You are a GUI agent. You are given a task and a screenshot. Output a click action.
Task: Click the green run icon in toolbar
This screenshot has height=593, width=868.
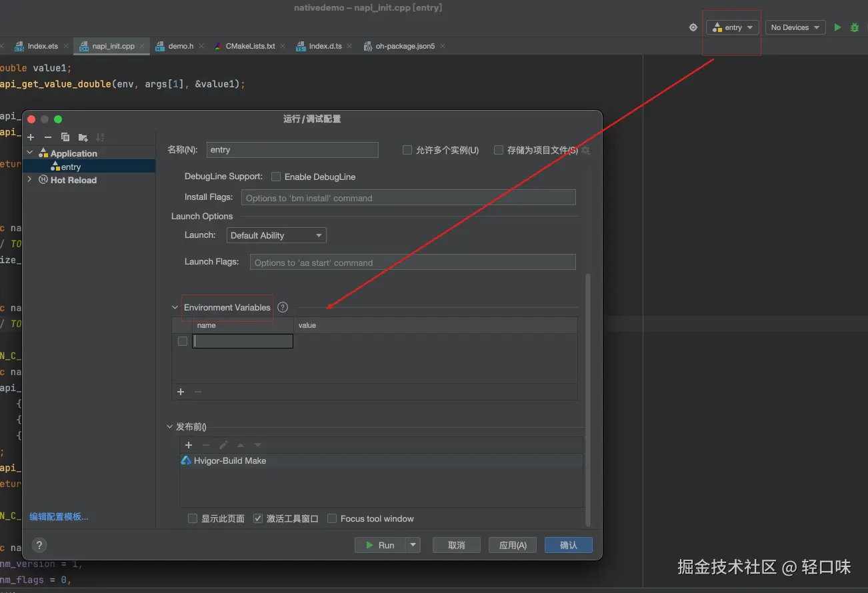pos(837,27)
